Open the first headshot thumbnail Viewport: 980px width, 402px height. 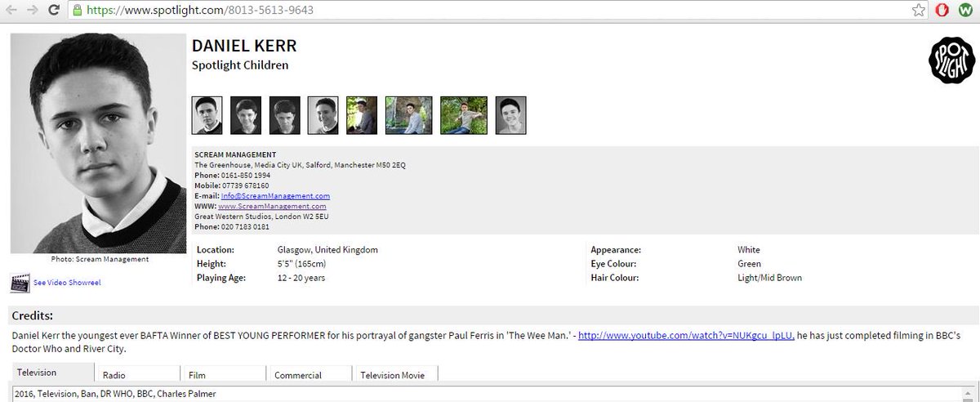point(207,115)
